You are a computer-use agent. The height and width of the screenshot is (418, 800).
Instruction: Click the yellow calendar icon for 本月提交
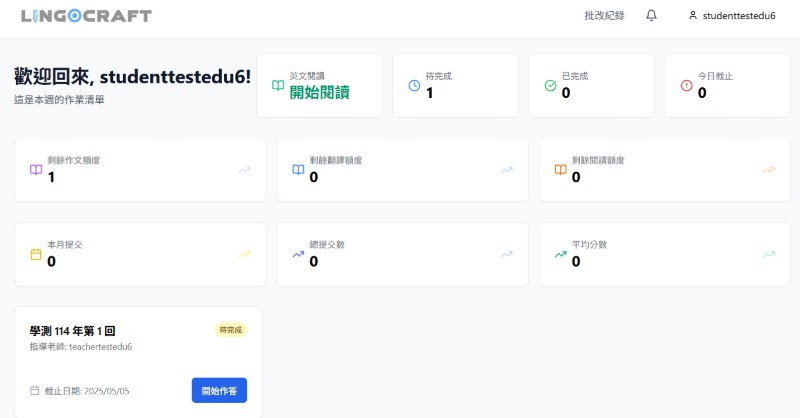point(36,254)
